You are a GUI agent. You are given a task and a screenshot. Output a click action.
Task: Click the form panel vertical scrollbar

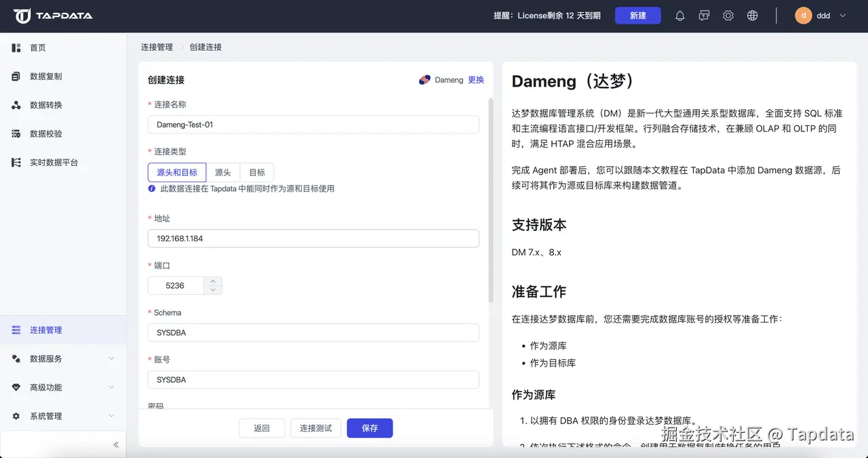click(491, 200)
